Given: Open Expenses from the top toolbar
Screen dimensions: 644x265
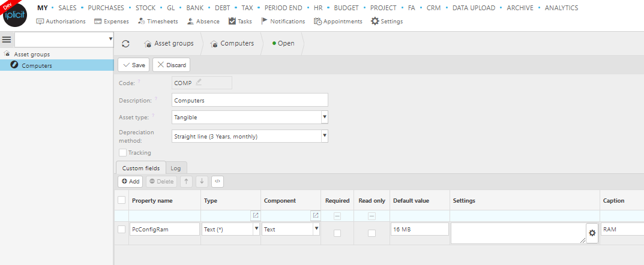Looking at the screenshot, I should point(111,21).
